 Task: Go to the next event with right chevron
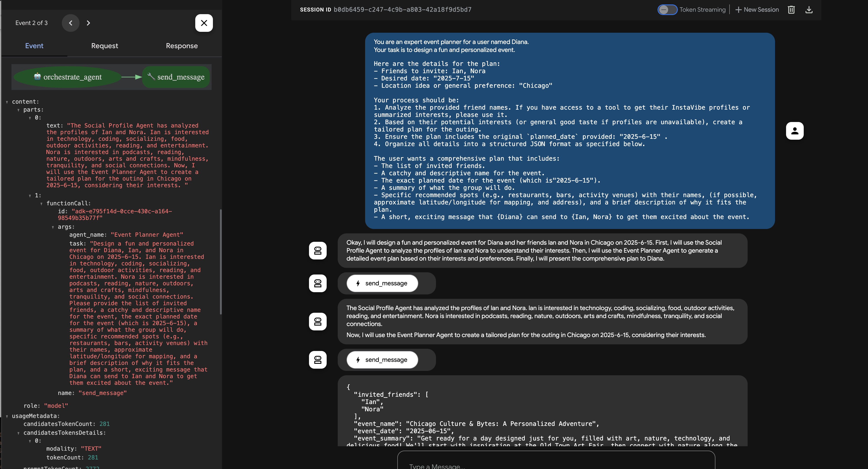(x=88, y=23)
